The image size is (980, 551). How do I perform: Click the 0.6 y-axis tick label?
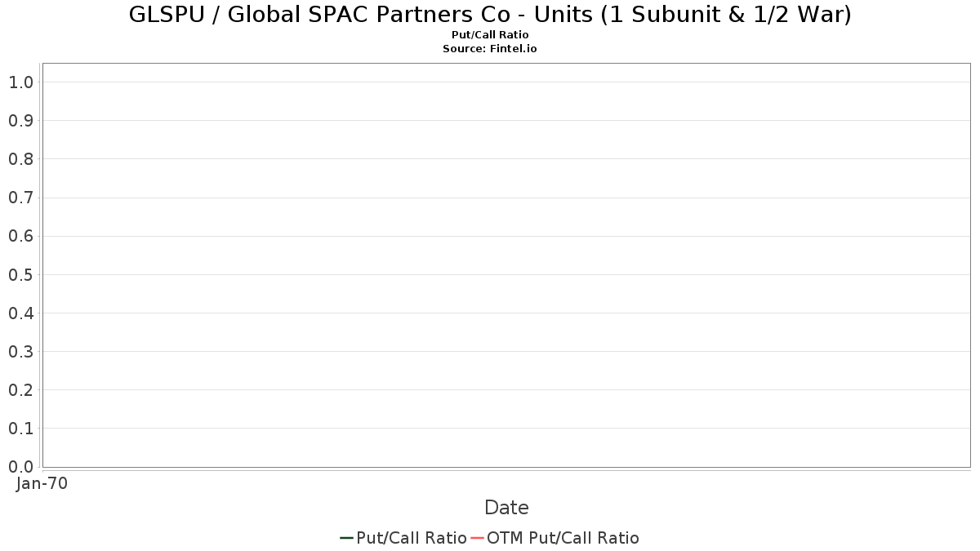[20, 236]
